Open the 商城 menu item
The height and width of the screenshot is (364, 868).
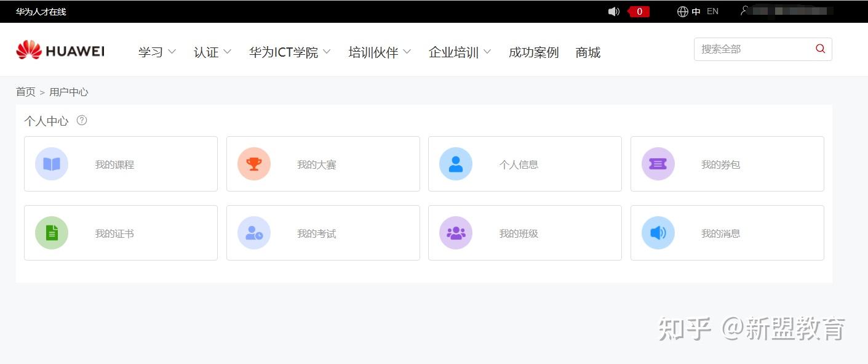587,52
